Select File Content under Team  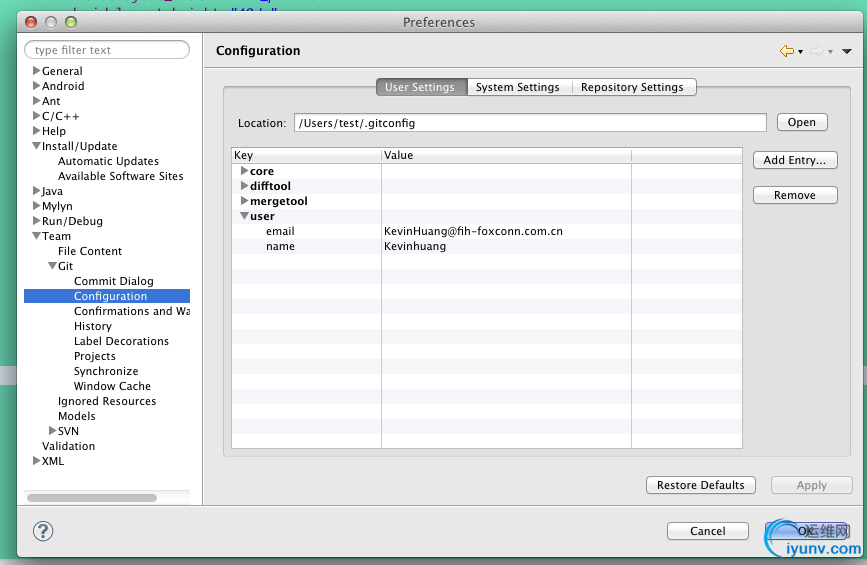(x=90, y=251)
